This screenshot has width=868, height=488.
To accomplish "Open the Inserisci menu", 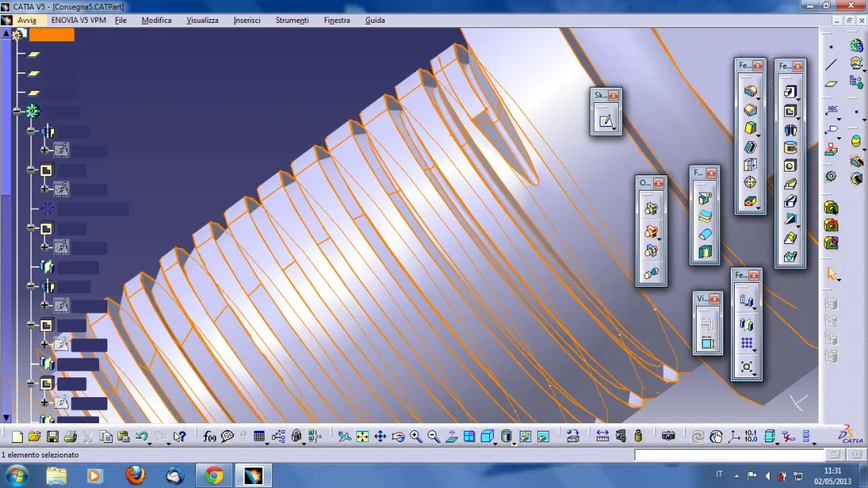I will (x=246, y=20).
